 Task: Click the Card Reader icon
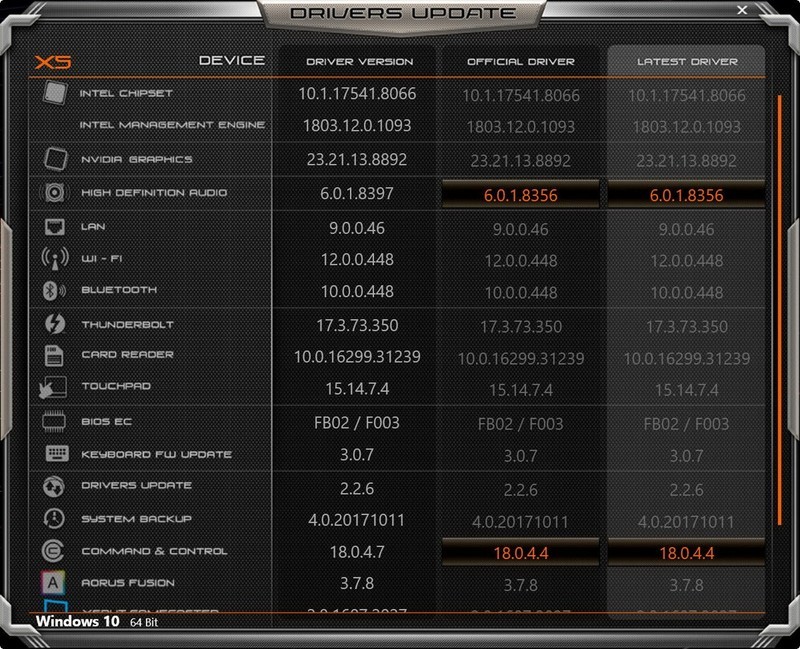tap(54, 356)
